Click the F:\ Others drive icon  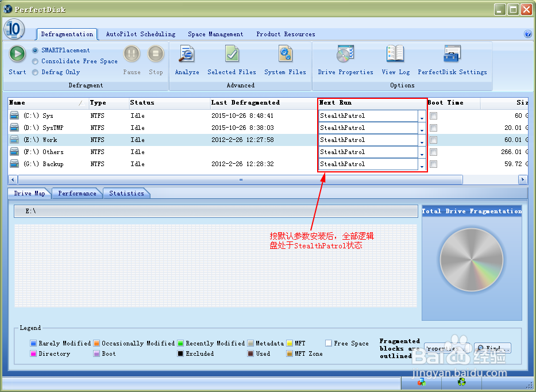(x=14, y=152)
